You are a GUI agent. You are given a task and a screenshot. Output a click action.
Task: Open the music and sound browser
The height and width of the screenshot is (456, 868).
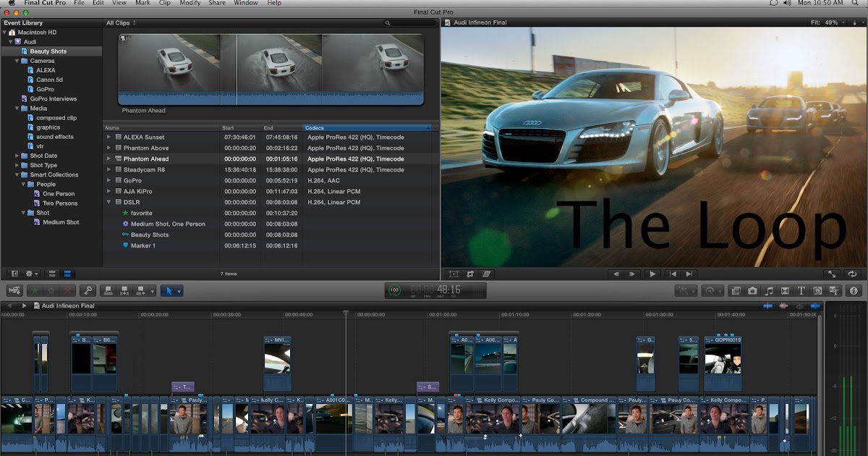tap(769, 290)
